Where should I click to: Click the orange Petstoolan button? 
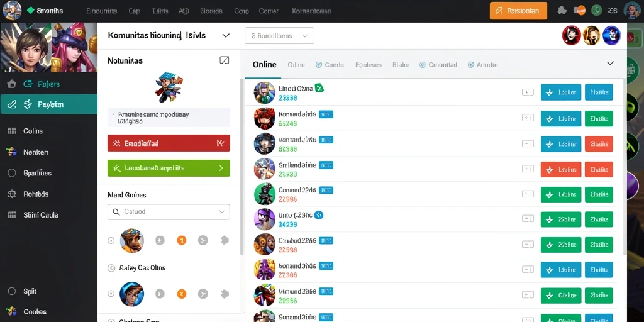(518, 11)
